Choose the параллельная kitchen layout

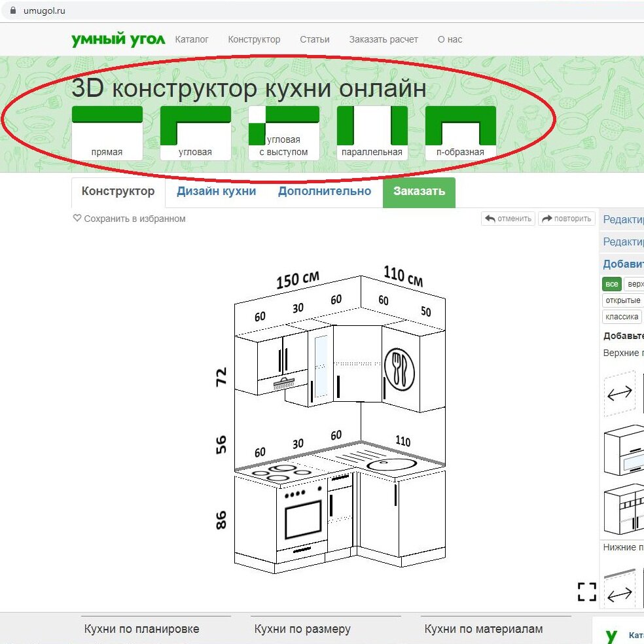[x=372, y=133]
